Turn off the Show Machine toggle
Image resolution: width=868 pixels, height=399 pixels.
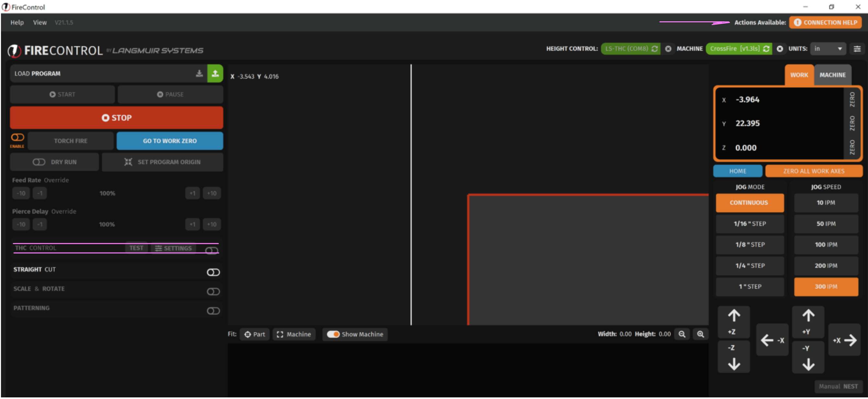pos(333,334)
